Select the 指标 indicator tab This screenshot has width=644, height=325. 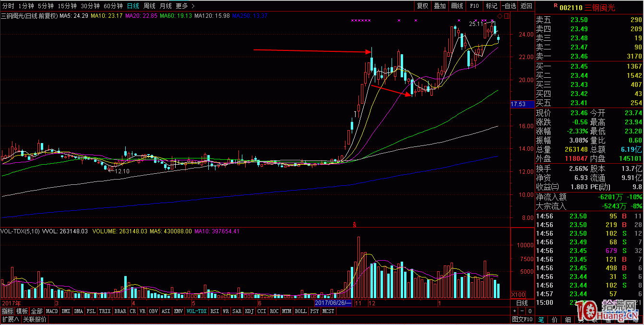[7, 311]
